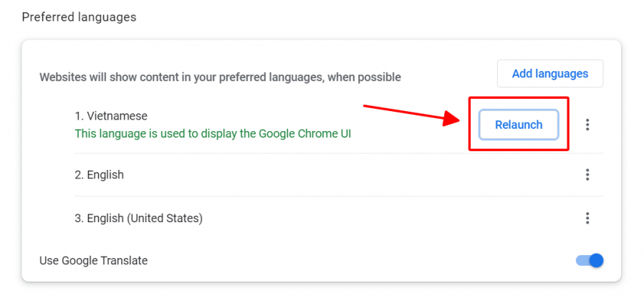644x301 pixels.
Task: Click the Use Google Translate label
Action: [93, 261]
